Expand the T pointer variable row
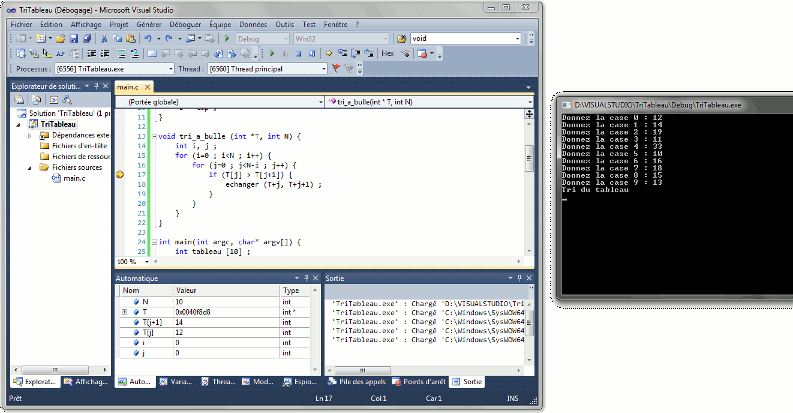 pyautogui.click(x=124, y=312)
